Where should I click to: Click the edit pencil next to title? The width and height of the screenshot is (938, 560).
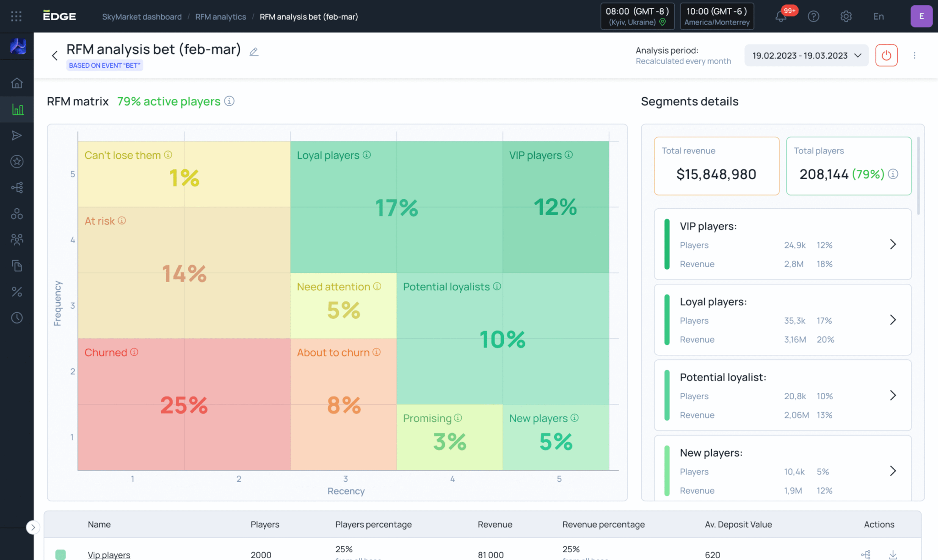click(254, 52)
